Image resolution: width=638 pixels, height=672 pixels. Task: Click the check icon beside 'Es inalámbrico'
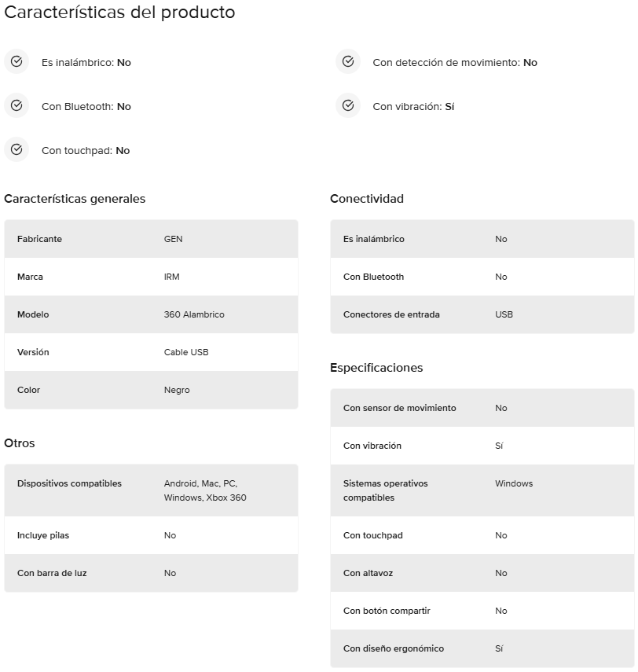pyautogui.click(x=16, y=62)
